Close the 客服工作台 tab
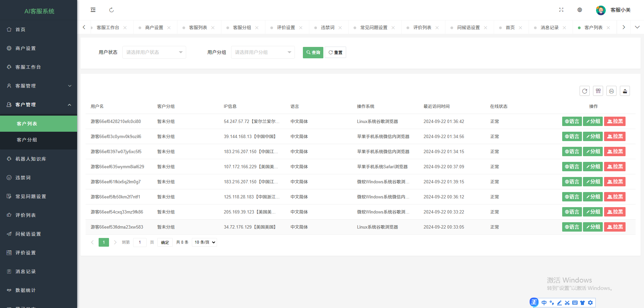This screenshot has height=308, width=644. pos(125,27)
